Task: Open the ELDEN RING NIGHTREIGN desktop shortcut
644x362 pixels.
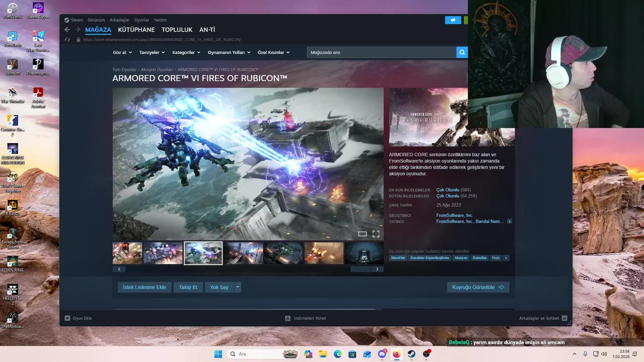Action: [x=13, y=154]
